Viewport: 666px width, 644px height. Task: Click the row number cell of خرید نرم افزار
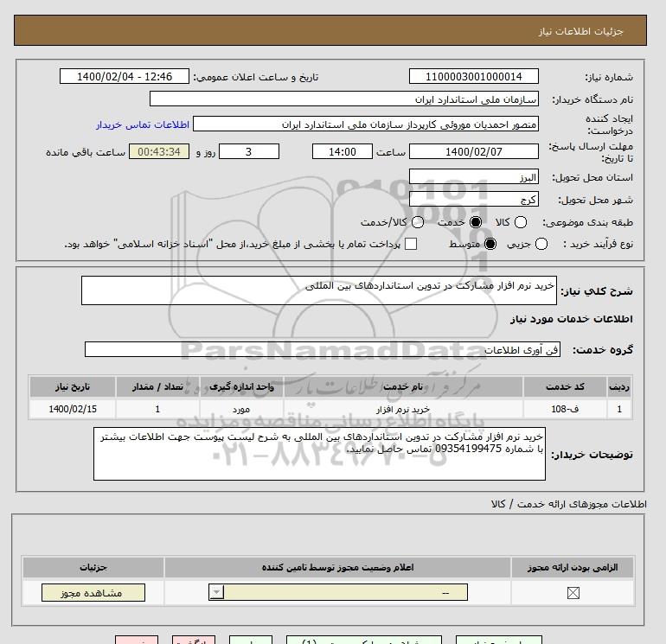[619, 409]
